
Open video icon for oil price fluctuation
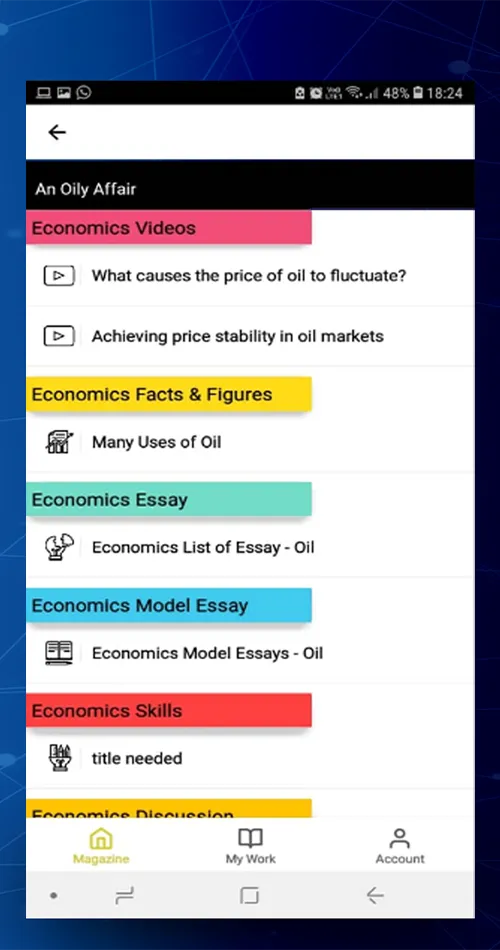point(59,276)
